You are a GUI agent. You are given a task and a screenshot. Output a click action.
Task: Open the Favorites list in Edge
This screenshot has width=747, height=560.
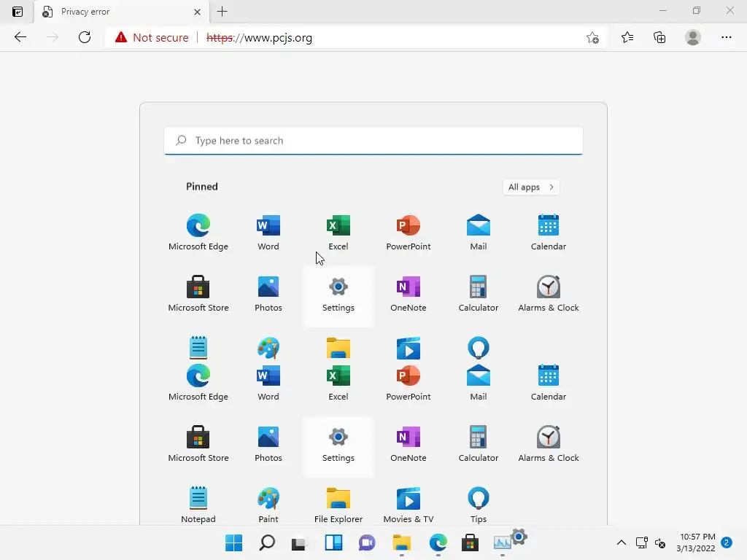tap(627, 37)
